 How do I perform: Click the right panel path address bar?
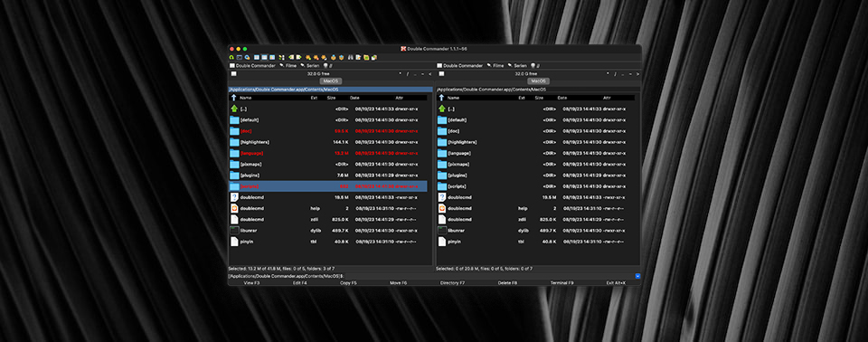point(538,90)
